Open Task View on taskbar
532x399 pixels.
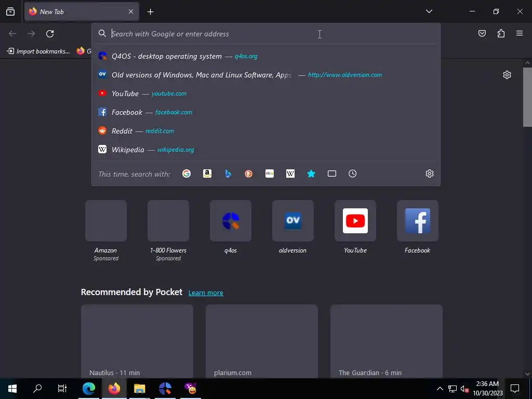coord(62,389)
